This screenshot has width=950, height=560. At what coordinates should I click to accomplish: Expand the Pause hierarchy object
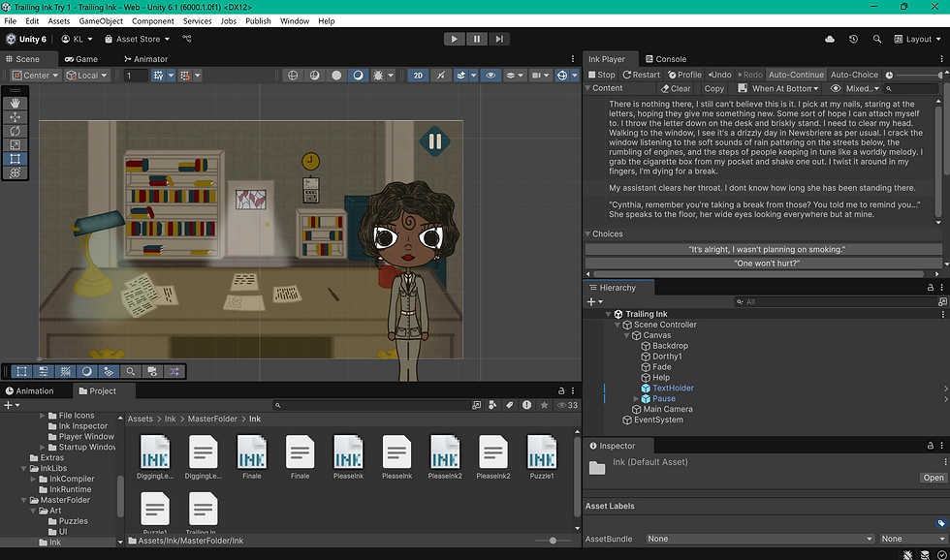click(636, 399)
